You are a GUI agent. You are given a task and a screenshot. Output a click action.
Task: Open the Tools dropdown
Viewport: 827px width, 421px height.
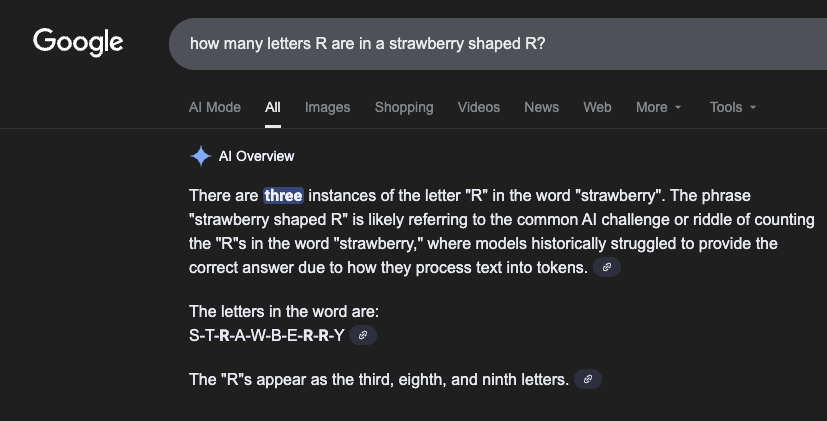[733, 107]
